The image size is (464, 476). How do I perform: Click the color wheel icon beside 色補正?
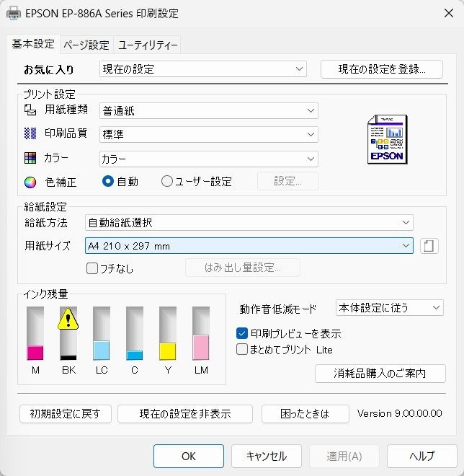(30, 182)
